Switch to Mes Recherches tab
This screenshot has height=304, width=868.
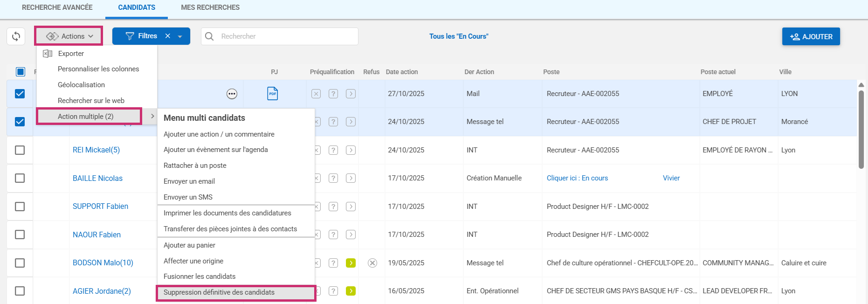coord(210,7)
